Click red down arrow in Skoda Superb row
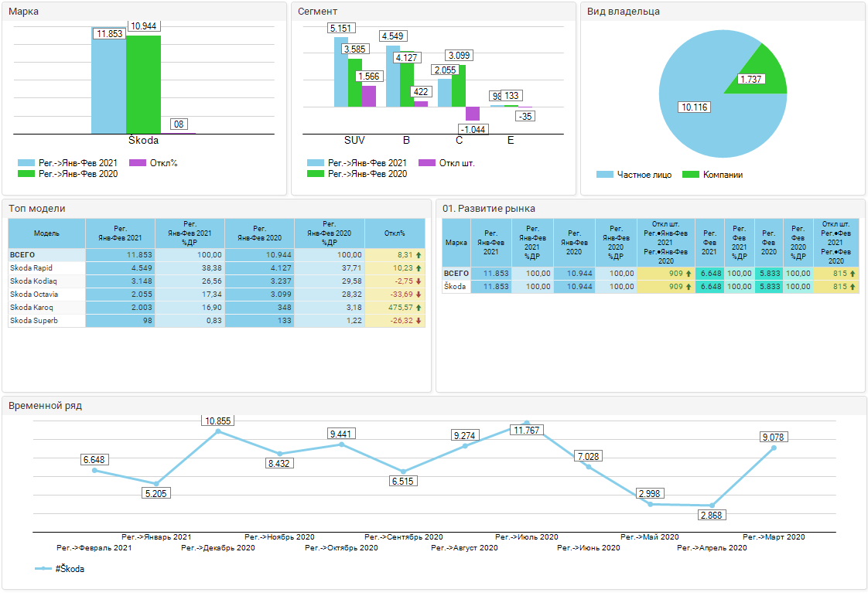The height and width of the screenshot is (613, 868). pos(419,320)
